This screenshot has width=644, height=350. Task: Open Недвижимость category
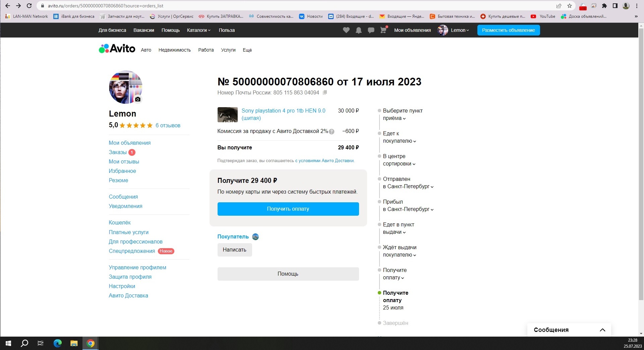[x=175, y=50]
